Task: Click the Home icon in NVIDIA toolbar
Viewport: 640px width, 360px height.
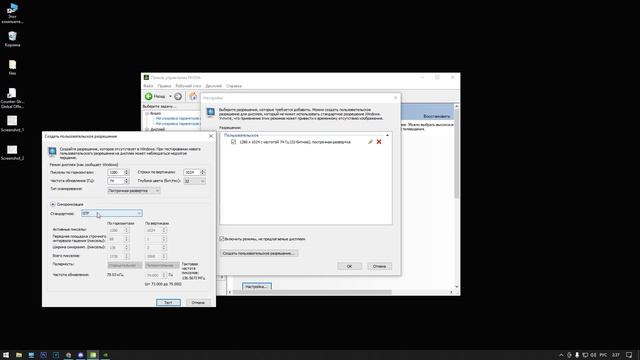Action: (x=193, y=96)
